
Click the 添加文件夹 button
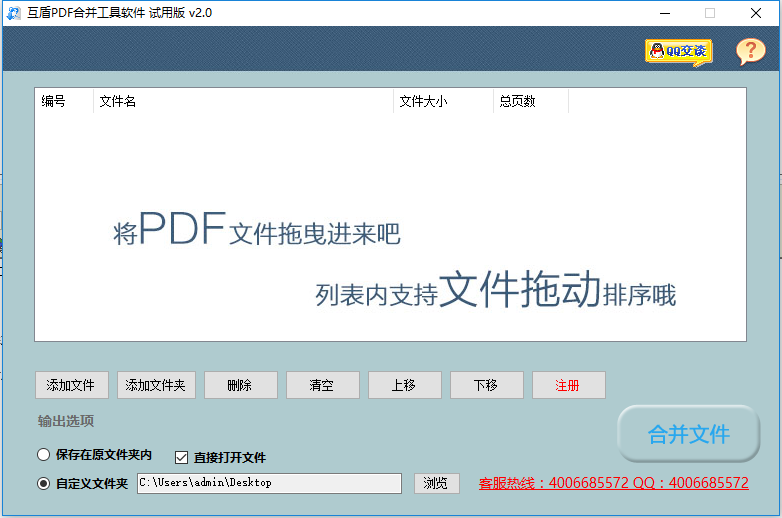(156, 385)
